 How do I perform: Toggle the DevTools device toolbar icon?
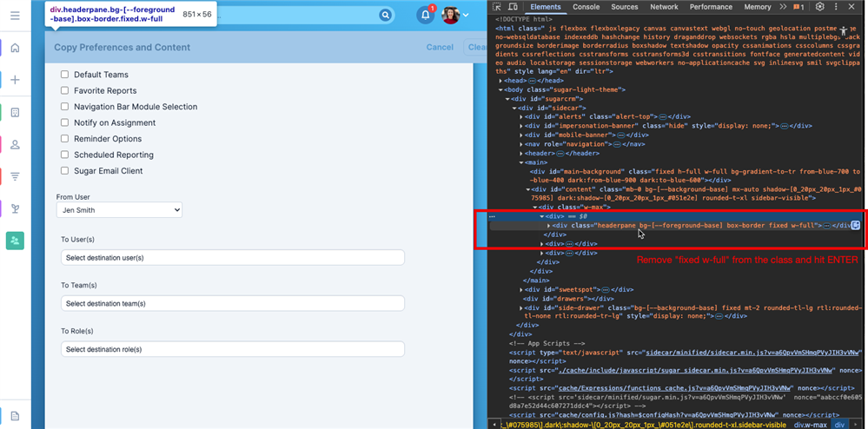click(513, 7)
